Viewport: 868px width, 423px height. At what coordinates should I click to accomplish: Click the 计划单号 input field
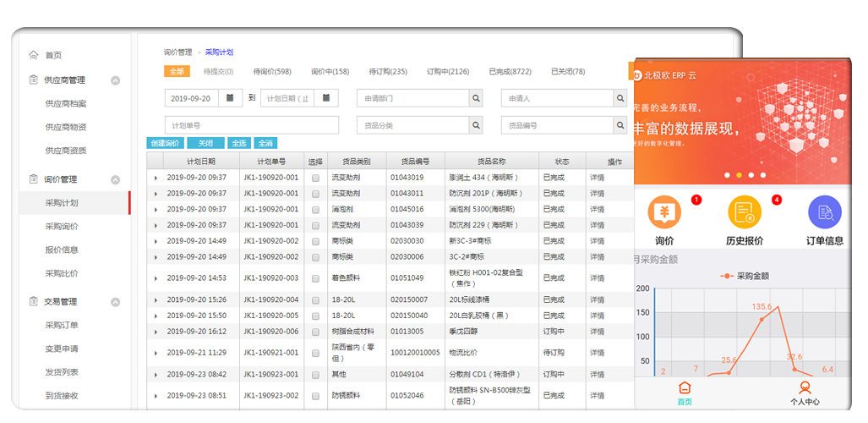point(252,125)
